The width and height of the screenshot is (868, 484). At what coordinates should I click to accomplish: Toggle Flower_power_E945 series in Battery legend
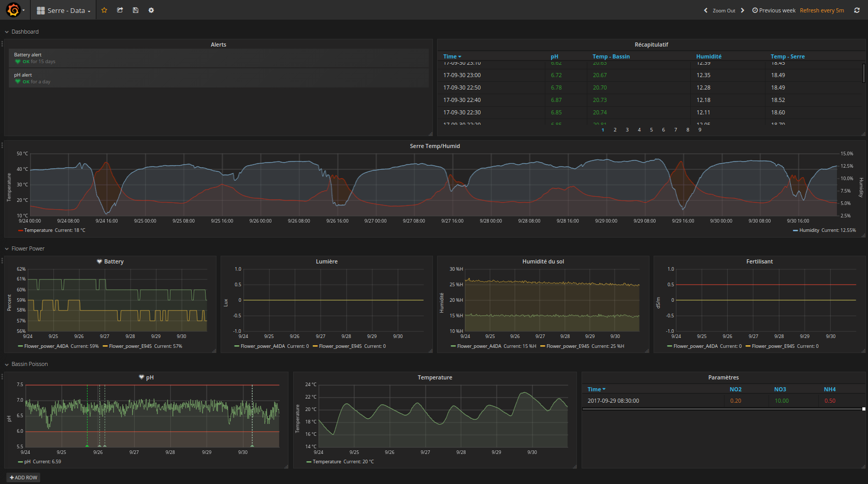(131, 346)
